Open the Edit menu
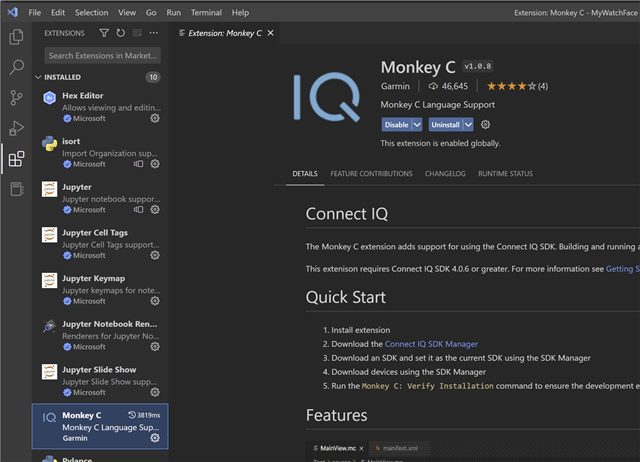Viewport: 640px width, 462px height. (x=58, y=13)
